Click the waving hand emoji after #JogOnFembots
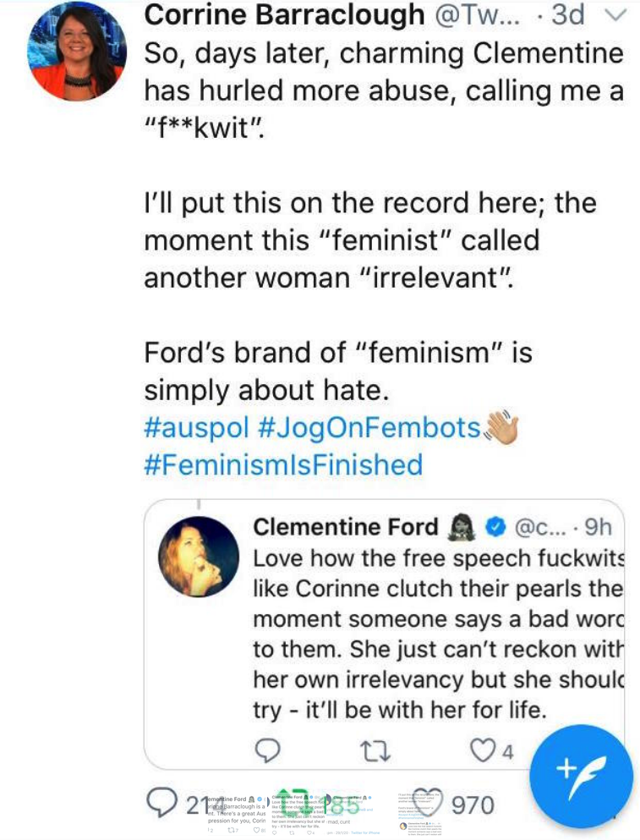Screen dimensions: 640x840 500,429
